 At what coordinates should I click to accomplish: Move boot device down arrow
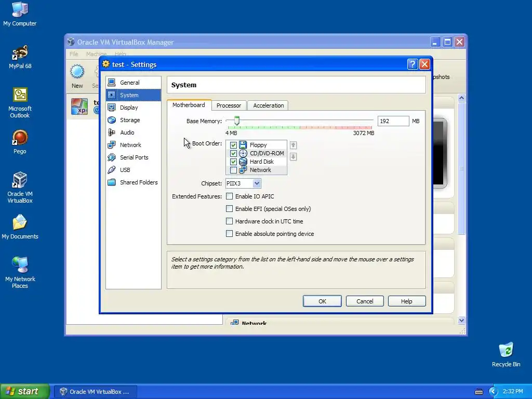coord(293,157)
